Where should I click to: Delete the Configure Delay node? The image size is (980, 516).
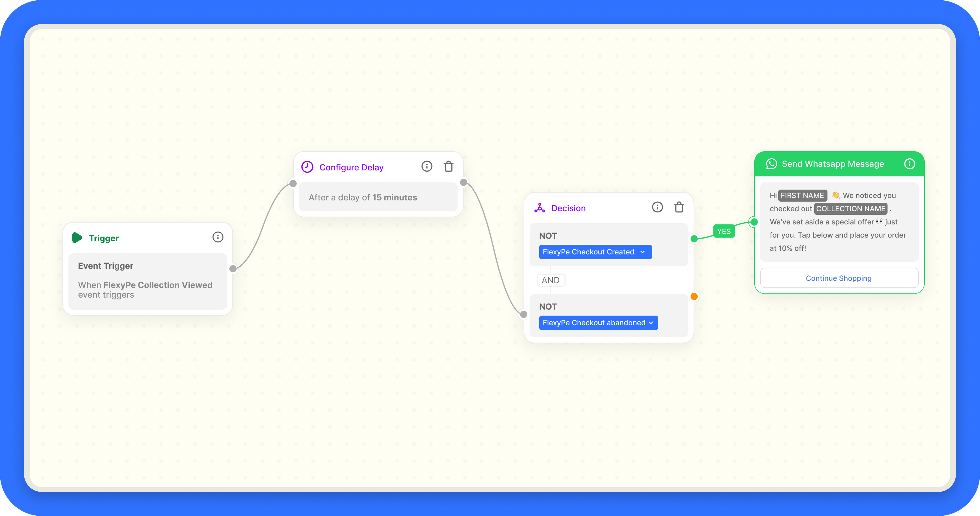coord(449,166)
